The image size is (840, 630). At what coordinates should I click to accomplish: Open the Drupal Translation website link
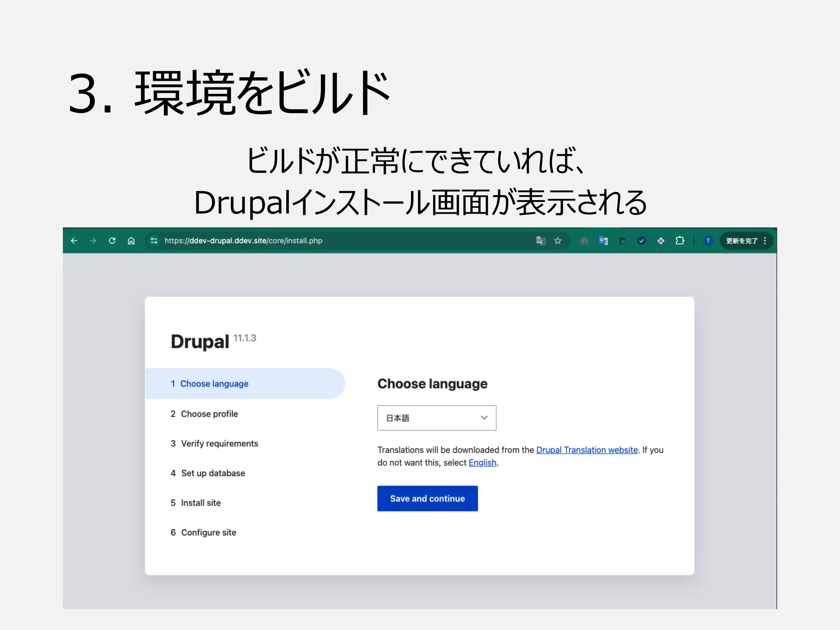pyautogui.click(x=587, y=450)
